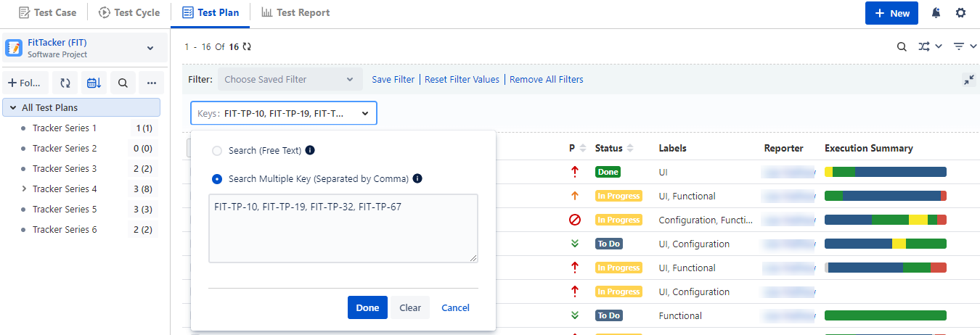This screenshot has height=335, width=980.
Task: Open the notifications bell icon
Action: pyautogui.click(x=936, y=13)
